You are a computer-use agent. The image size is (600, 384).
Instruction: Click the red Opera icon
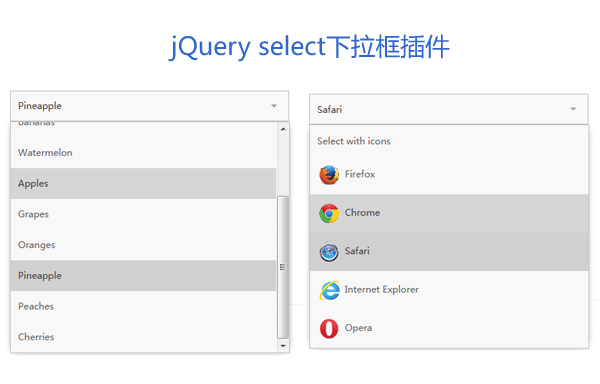(329, 329)
